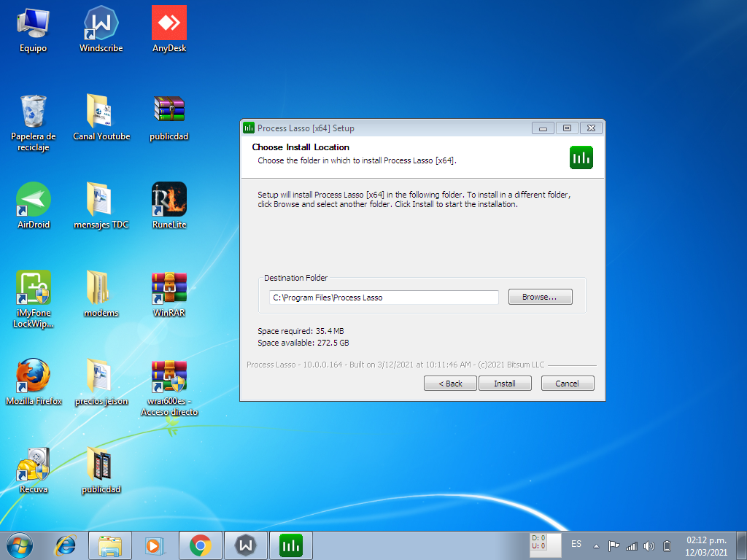Screen dimensions: 747x560
Task: Open Windows Media Player from the taskbar
Action: point(154,545)
